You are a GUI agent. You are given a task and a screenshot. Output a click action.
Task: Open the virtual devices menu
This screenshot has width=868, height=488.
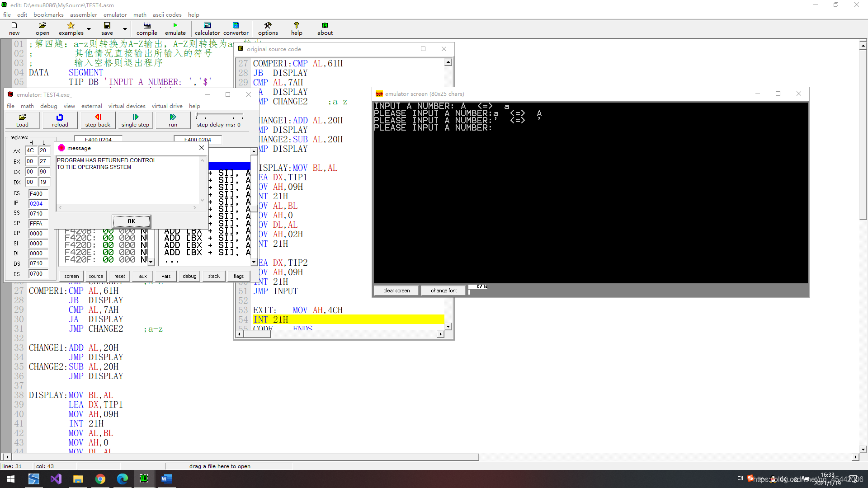127,106
